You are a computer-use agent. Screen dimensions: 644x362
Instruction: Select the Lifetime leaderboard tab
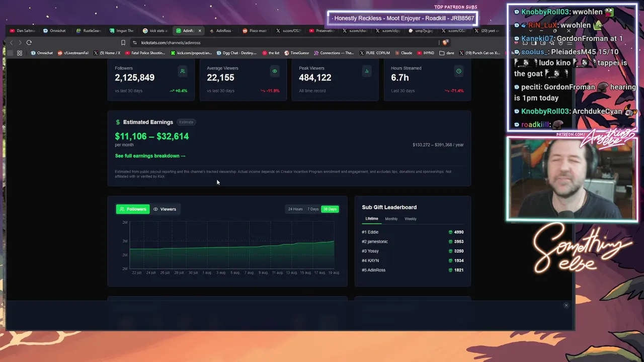[x=372, y=219]
